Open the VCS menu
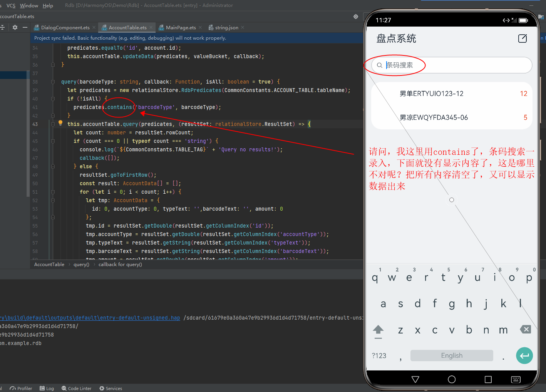This screenshot has height=392, width=546. pyautogui.click(x=11, y=5)
